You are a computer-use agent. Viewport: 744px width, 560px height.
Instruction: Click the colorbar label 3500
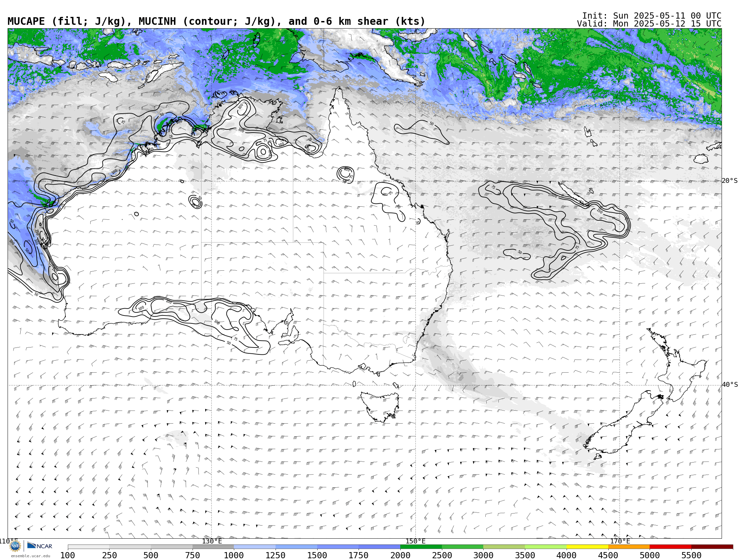(525, 556)
